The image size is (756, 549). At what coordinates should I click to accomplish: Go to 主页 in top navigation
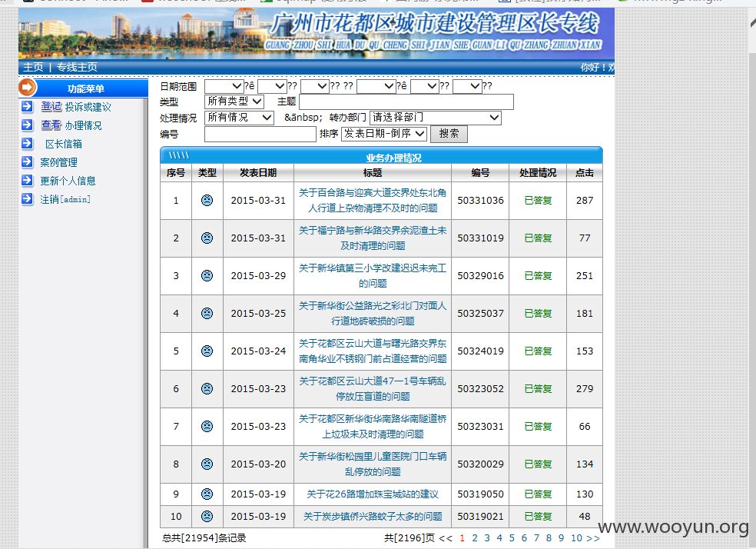tap(33, 67)
